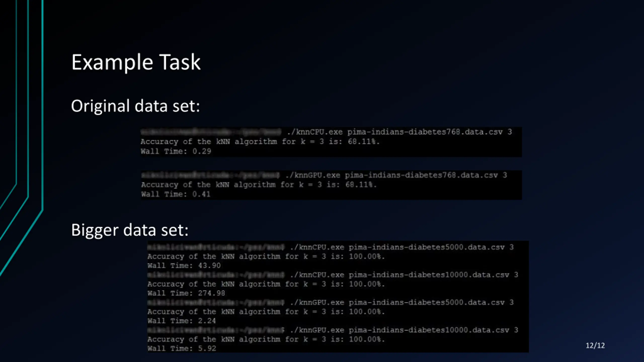Click the Wall Time: 43.90 line
Image resolution: width=644 pixels, height=362 pixels.
coord(184,265)
